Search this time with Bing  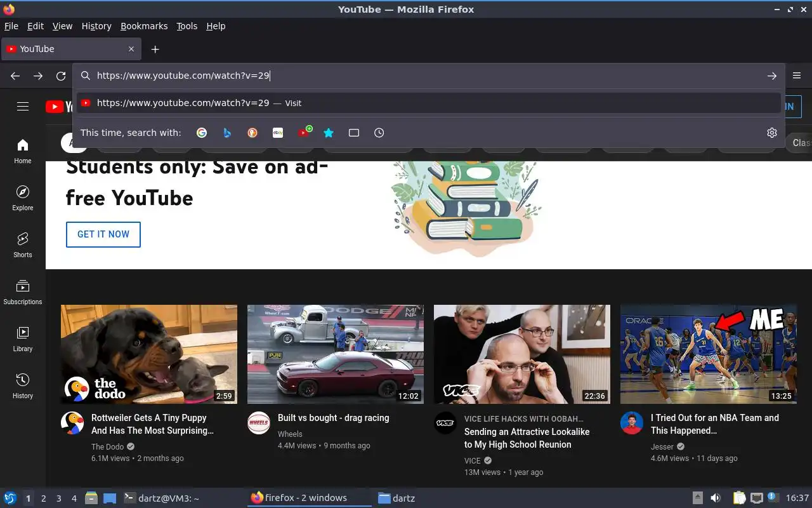click(x=227, y=133)
